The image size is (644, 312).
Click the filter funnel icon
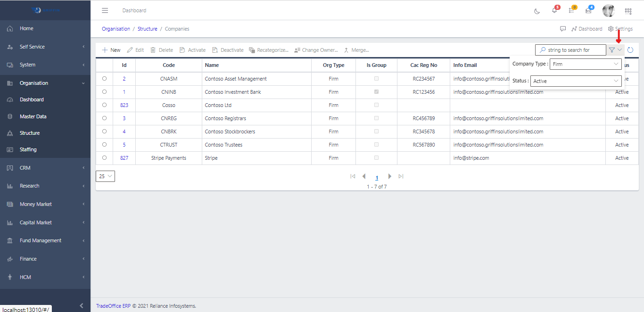click(x=612, y=50)
